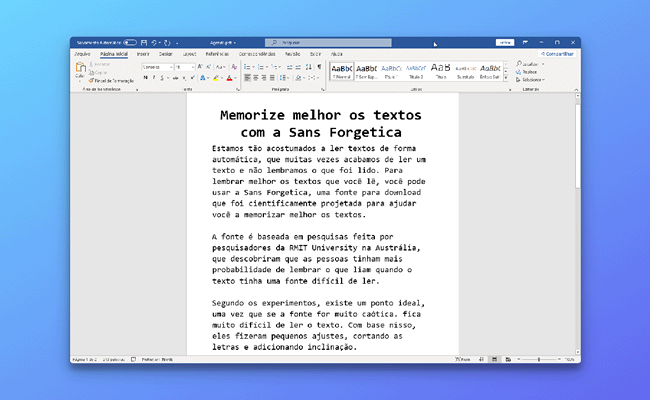Click in the Pesquisar search box
The image size is (650, 400).
[x=328, y=43]
